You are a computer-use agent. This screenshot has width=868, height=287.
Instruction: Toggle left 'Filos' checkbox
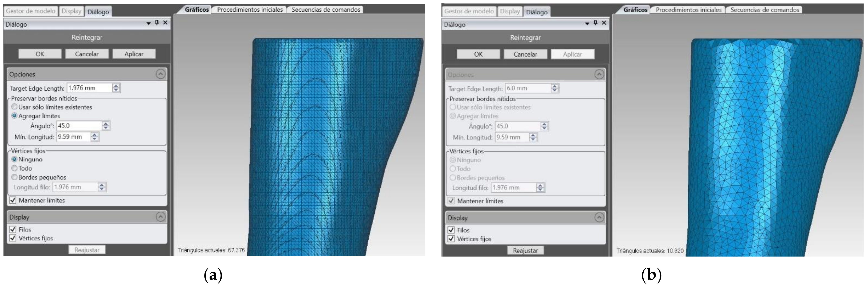click(13, 229)
